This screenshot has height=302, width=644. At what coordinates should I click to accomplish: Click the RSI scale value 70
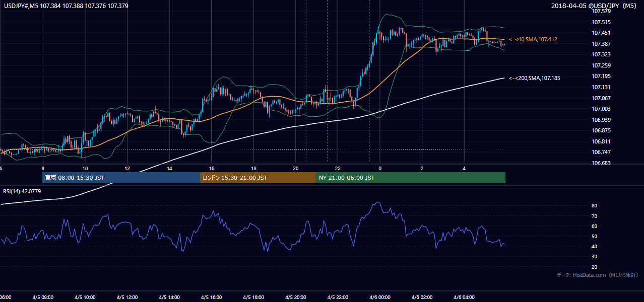pos(595,216)
